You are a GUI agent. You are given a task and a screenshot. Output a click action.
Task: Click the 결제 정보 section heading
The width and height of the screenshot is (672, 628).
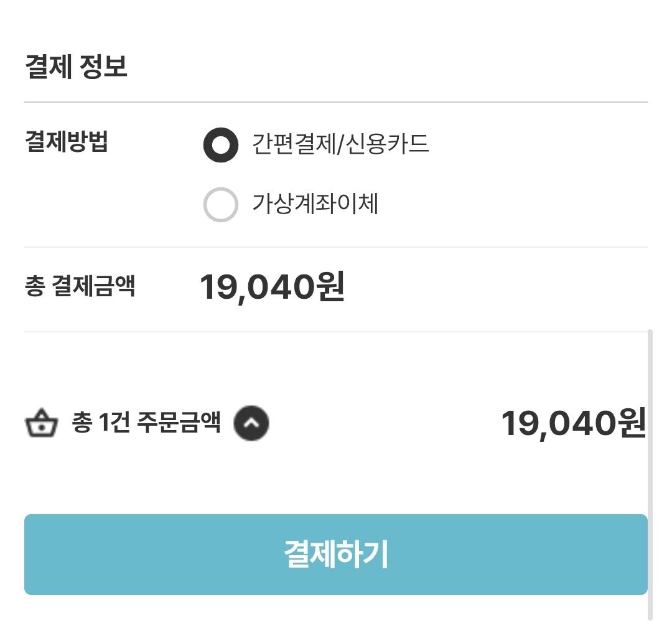point(77,67)
